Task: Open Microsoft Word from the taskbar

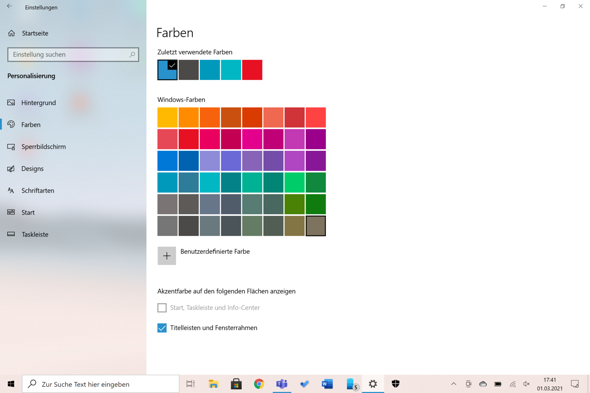Action: click(327, 384)
